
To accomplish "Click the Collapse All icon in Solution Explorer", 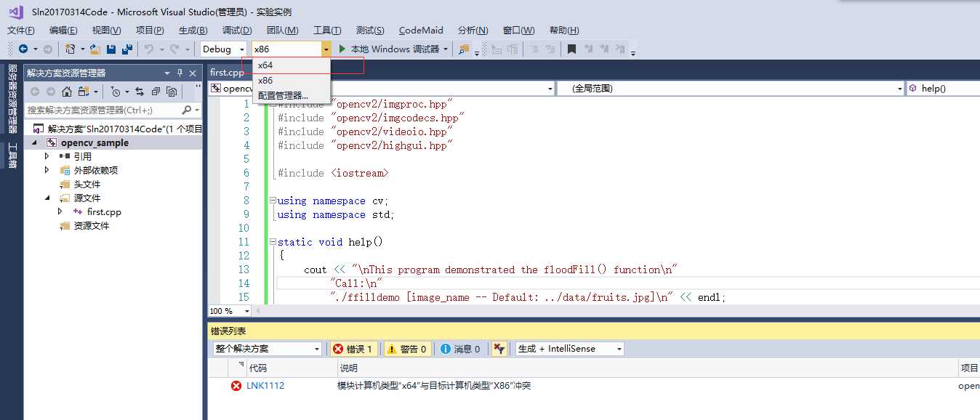I will pyautogui.click(x=155, y=92).
